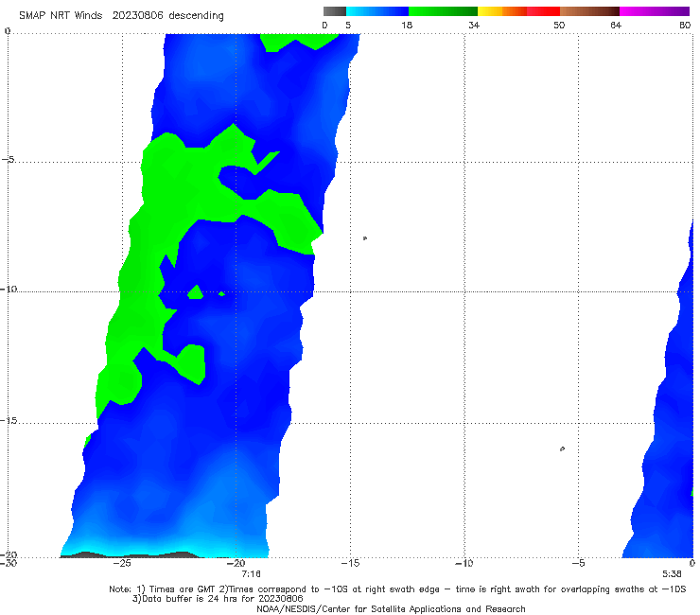Click the brown 50-64 segment of color bar

tap(589, 11)
